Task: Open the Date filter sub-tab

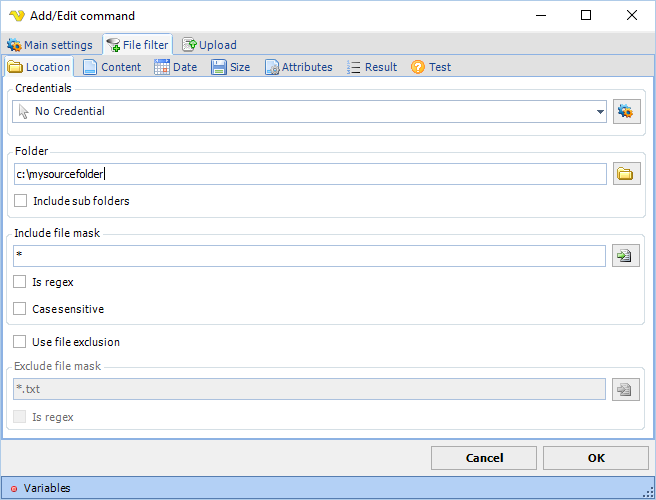Action: (x=175, y=67)
